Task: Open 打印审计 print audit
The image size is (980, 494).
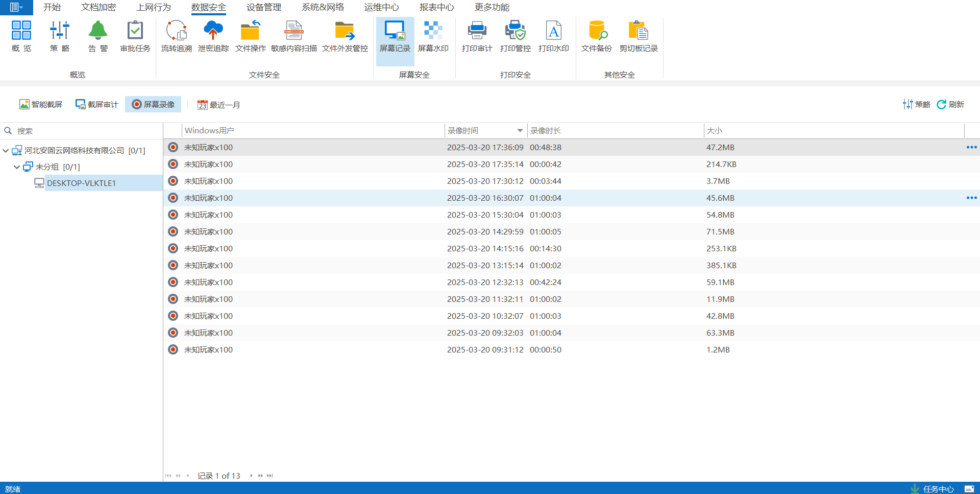Action: 477,36
